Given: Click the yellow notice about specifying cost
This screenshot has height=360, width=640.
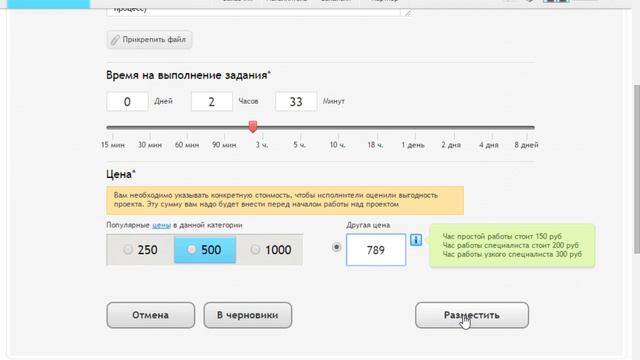Looking at the screenshot, I should point(285,200).
